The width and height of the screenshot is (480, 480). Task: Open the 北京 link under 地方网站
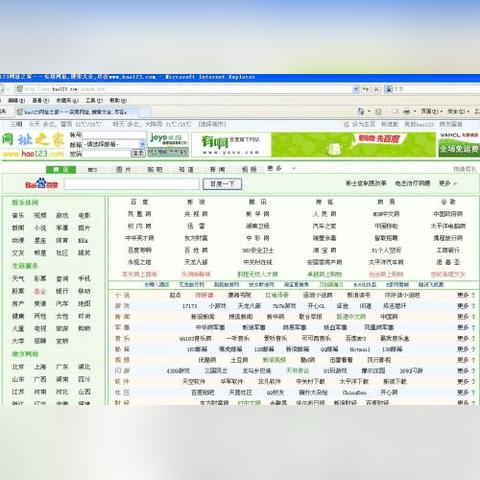(x=18, y=367)
